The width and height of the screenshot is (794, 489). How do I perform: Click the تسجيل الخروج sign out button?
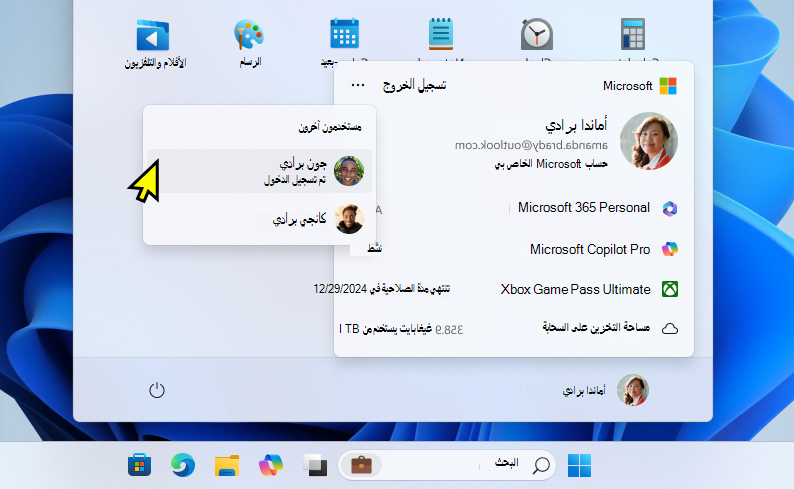point(414,85)
